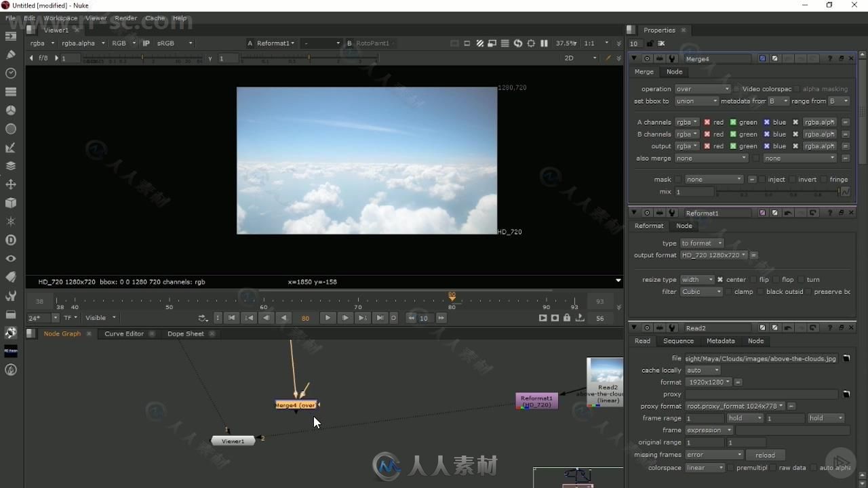Click the Merge4 node in graph
The image size is (868, 488).
[296, 405]
